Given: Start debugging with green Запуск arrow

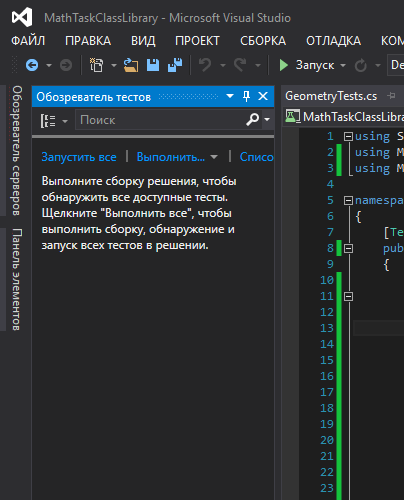Looking at the screenshot, I should (283, 65).
